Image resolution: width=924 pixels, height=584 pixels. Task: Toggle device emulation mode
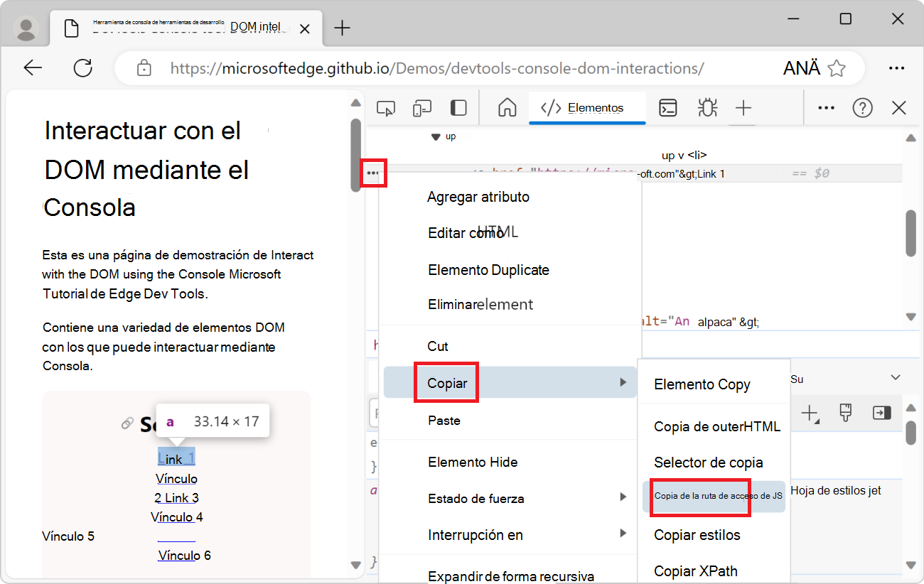click(422, 107)
